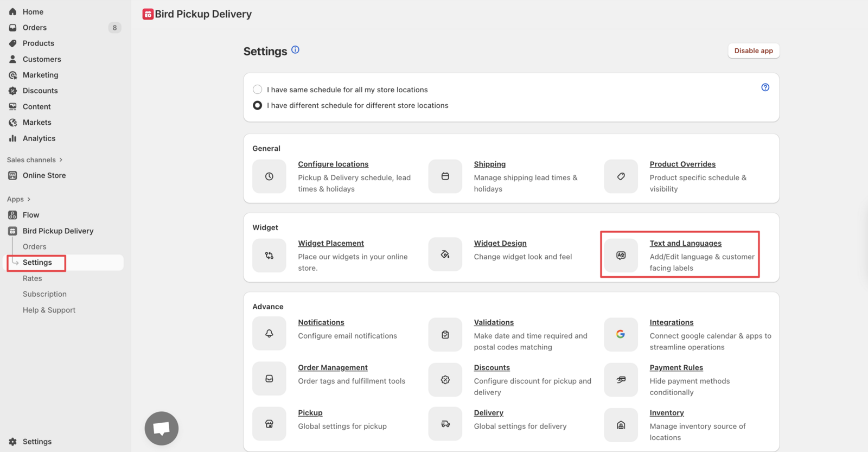The width and height of the screenshot is (868, 452).
Task: Expand the Sales channels section
Action: (x=35, y=160)
